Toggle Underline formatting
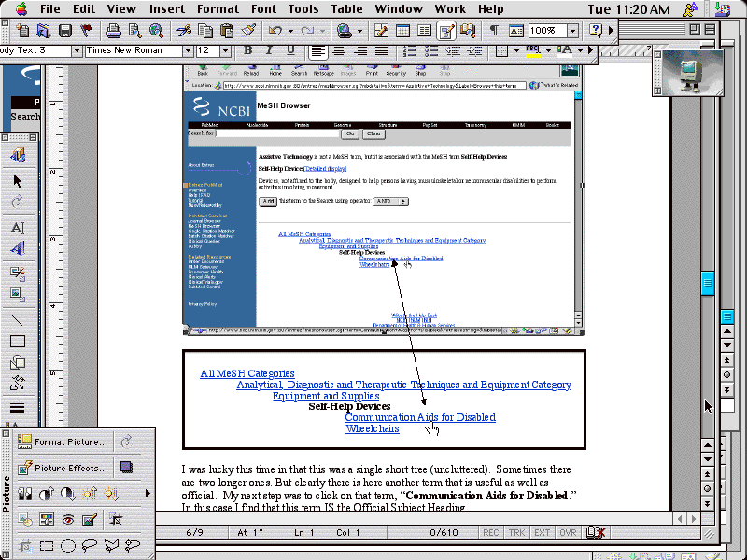Image resolution: width=747 pixels, height=560 pixels. coord(290,50)
